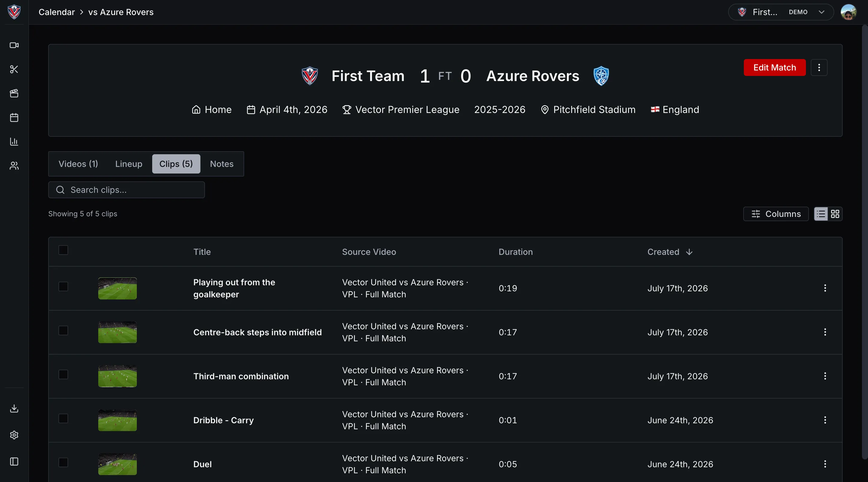The width and height of the screenshot is (868, 482).
Task: Open the players/users sidebar icon
Action: click(x=14, y=166)
